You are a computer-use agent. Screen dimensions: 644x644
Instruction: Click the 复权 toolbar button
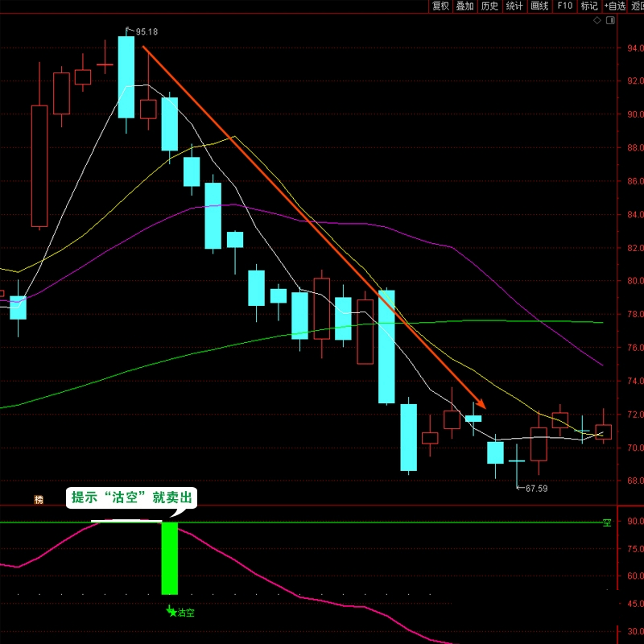tap(440, 6)
